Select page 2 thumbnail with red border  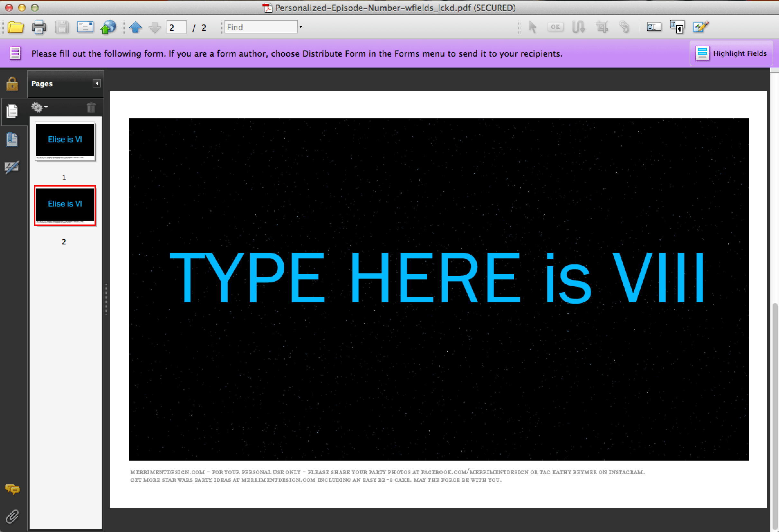[65, 206]
